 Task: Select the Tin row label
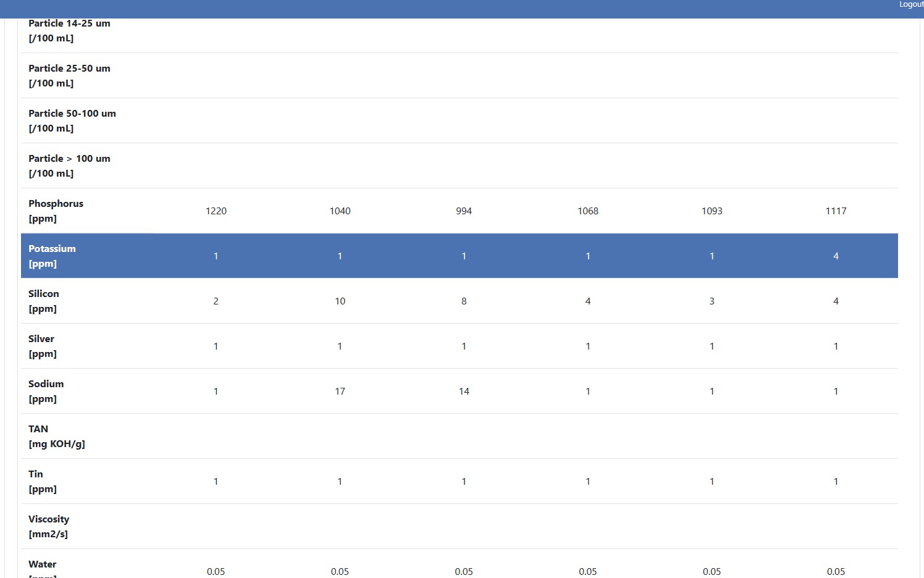pos(42,481)
